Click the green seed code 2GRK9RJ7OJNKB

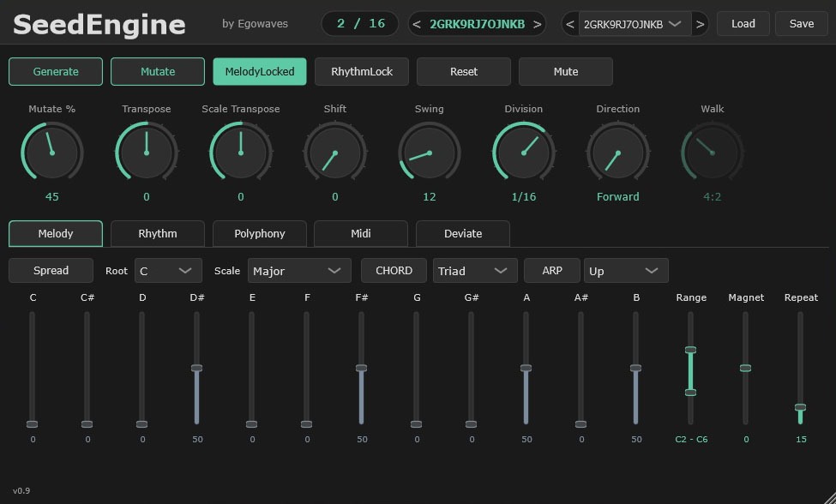pyautogui.click(x=478, y=25)
